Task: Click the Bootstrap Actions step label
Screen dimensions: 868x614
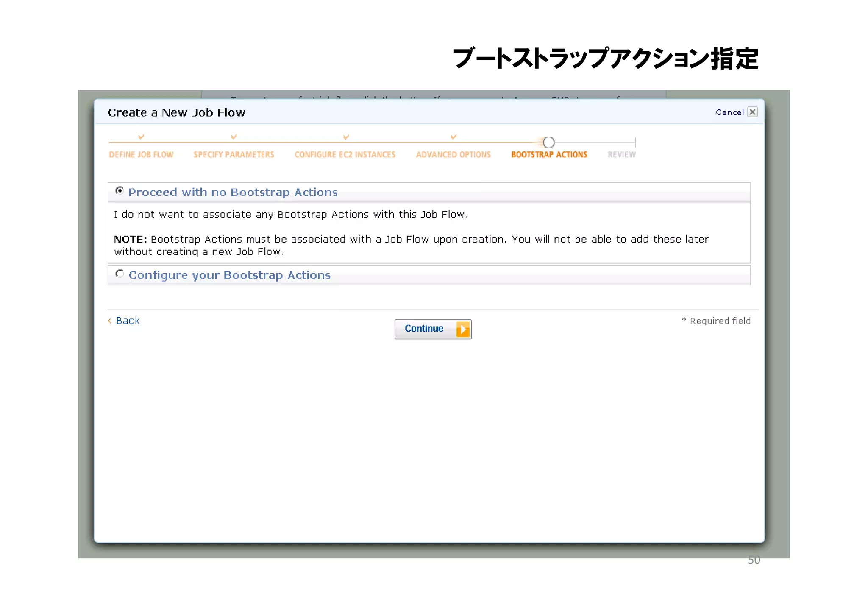Action: [x=549, y=155]
